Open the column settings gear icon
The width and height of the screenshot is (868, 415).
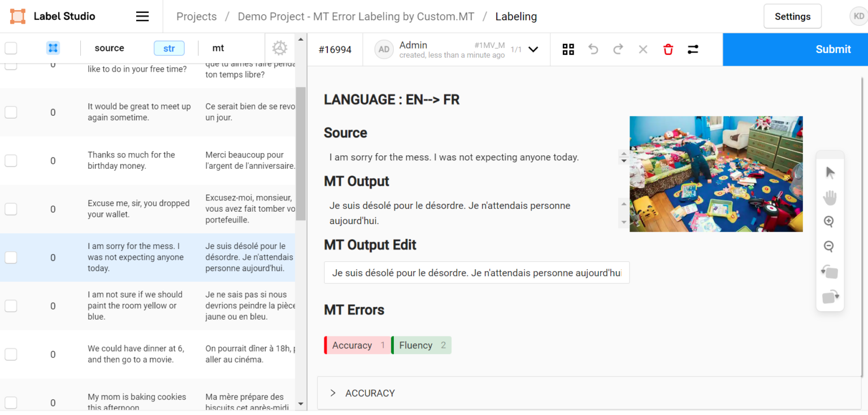tap(279, 48)
